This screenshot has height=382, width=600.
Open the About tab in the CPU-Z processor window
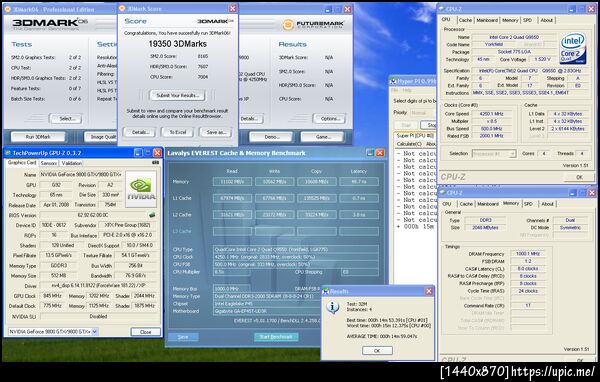pos(546,20)
